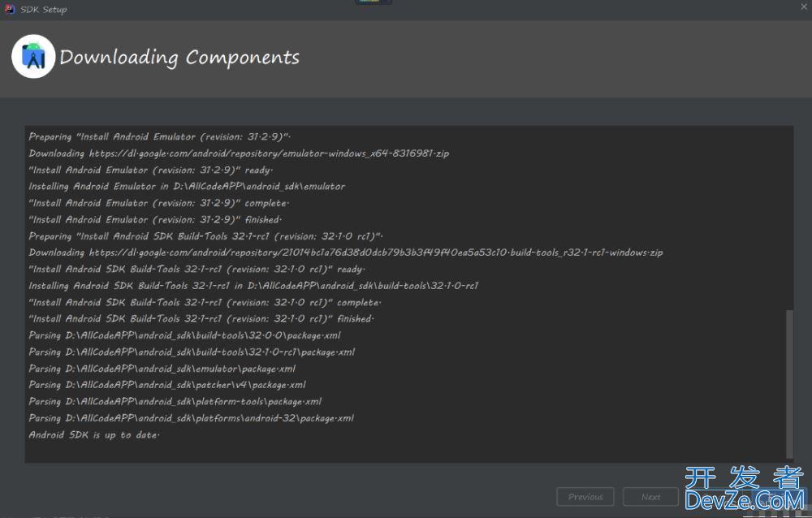812x518 pixels.
Task: Select the SDK Build-Tools "finished" line
Action: 201,319
